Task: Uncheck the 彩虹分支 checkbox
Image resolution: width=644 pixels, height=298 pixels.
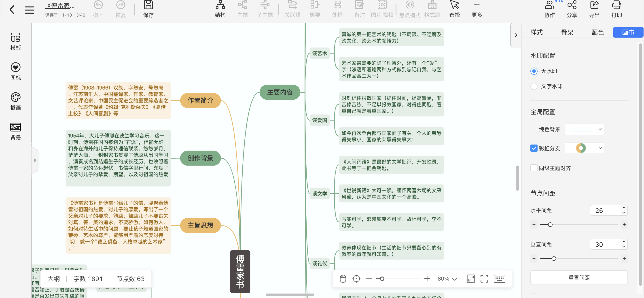Action: 534,148
